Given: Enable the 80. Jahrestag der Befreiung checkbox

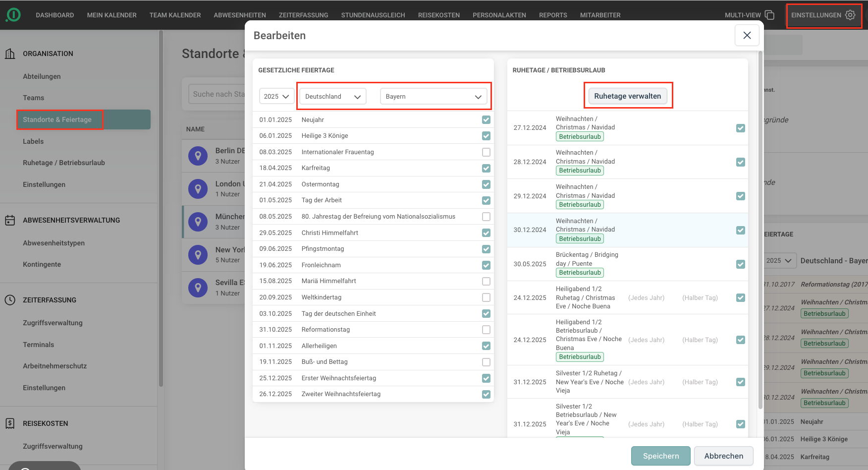Looking at the screenshot, I should 486,217.
